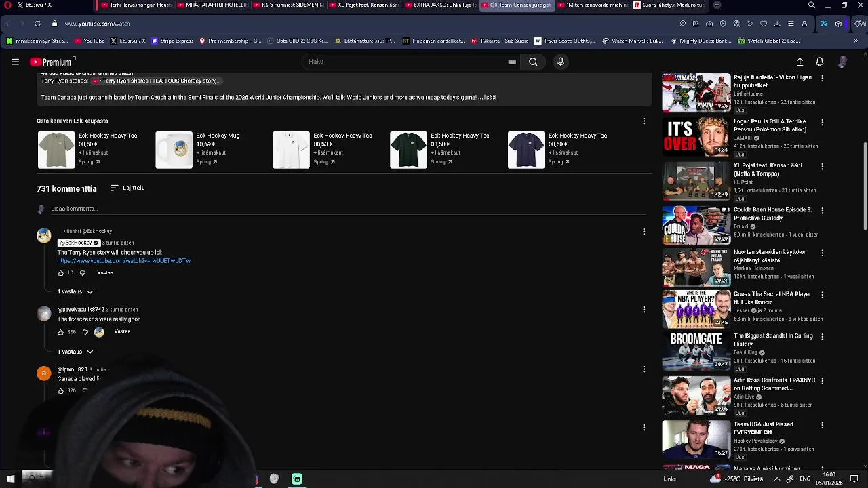This screenshot has height=488, width=868.
Task: Switch to the 'XL Pojat feat. Kansan ääni' tab
Action: click(363, 5)
